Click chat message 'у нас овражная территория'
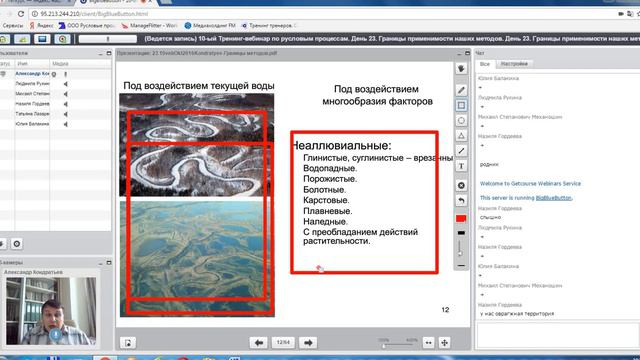Viewport: 640px width, 360px height. (517, 314)
